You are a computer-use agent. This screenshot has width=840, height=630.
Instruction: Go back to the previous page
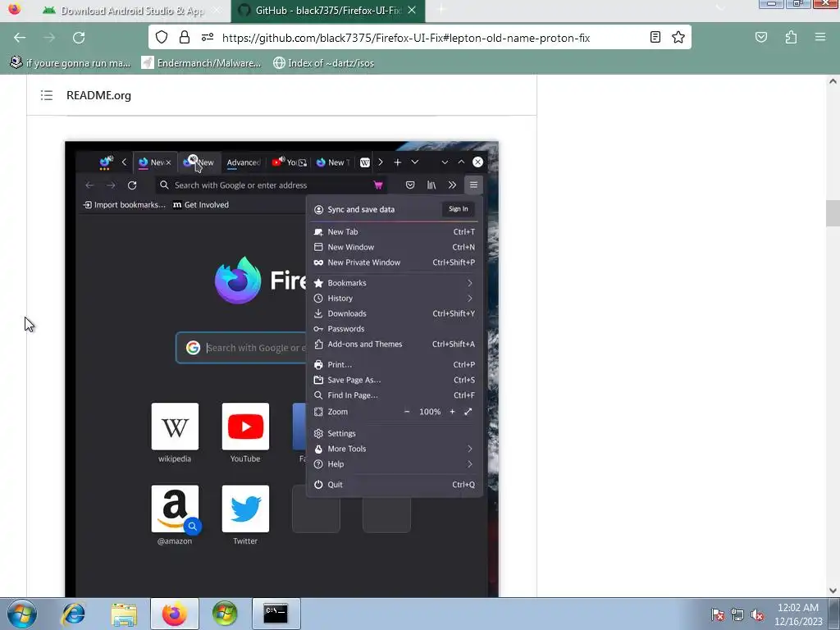[20, 38]
